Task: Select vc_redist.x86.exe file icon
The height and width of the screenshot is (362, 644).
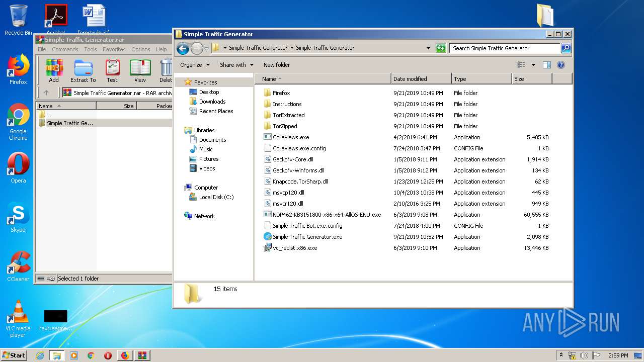Action: (x=268, y=248)
